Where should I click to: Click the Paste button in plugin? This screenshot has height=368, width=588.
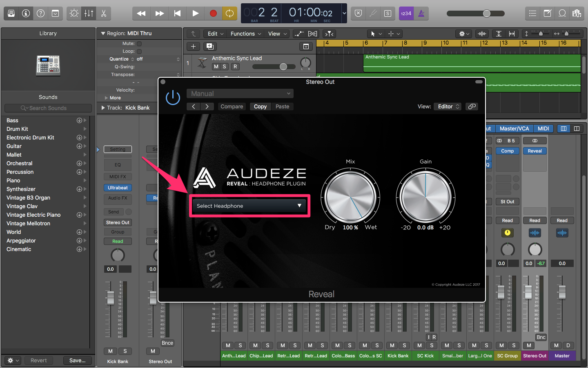282,106
